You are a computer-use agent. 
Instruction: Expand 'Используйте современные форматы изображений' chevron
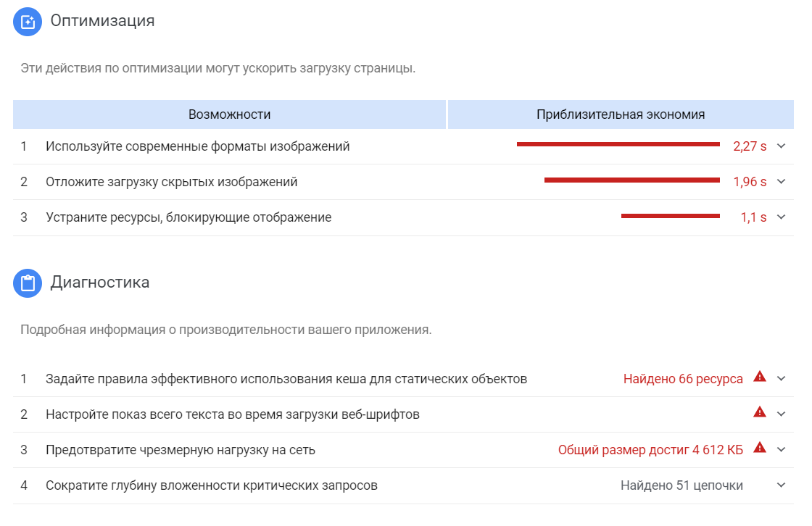coord(781,146)
